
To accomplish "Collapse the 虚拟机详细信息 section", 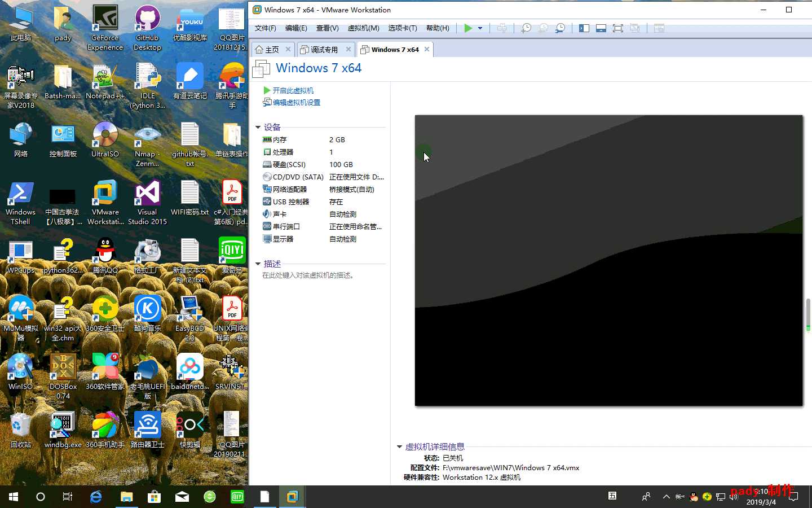I will click(x=399, y=447).
